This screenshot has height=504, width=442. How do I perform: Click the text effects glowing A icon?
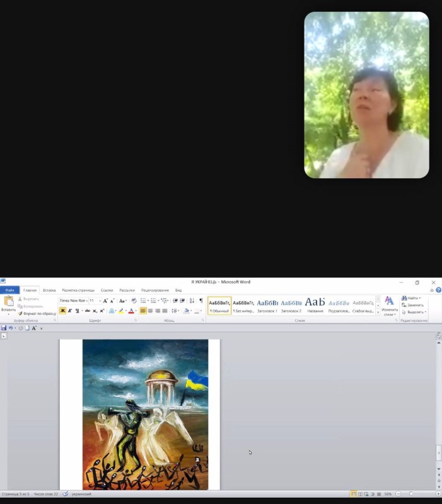point(112,311)
